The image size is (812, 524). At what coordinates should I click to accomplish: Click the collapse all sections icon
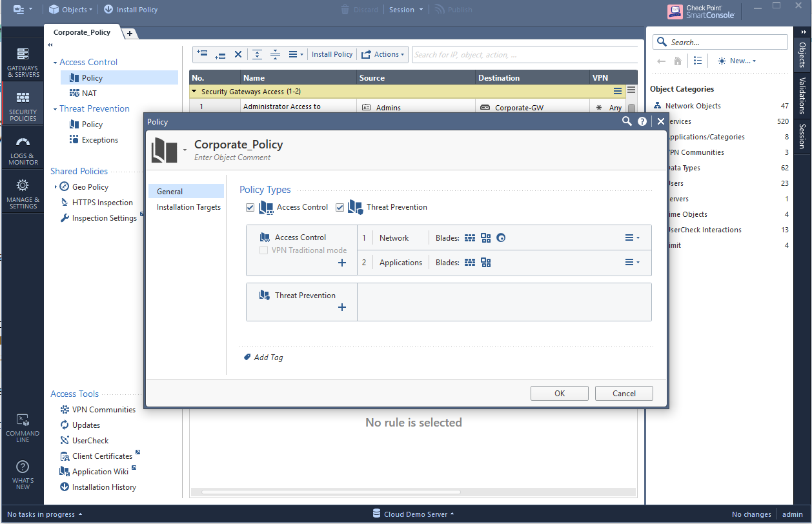275,54
